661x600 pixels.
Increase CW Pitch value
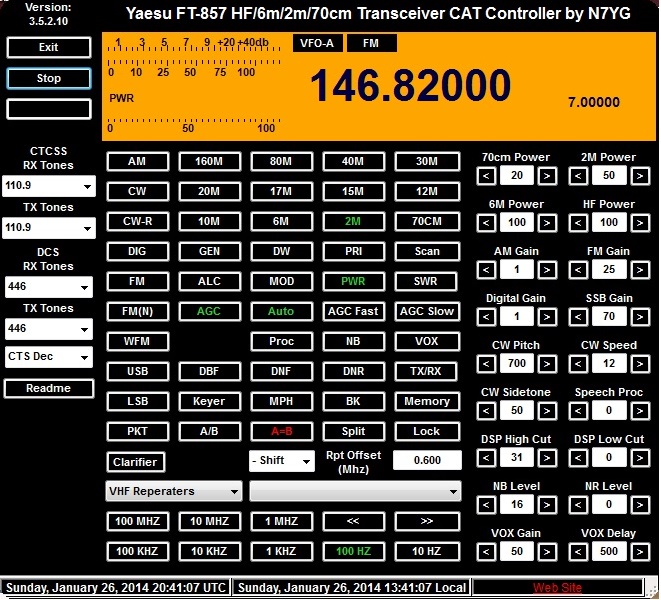(547, 363)
